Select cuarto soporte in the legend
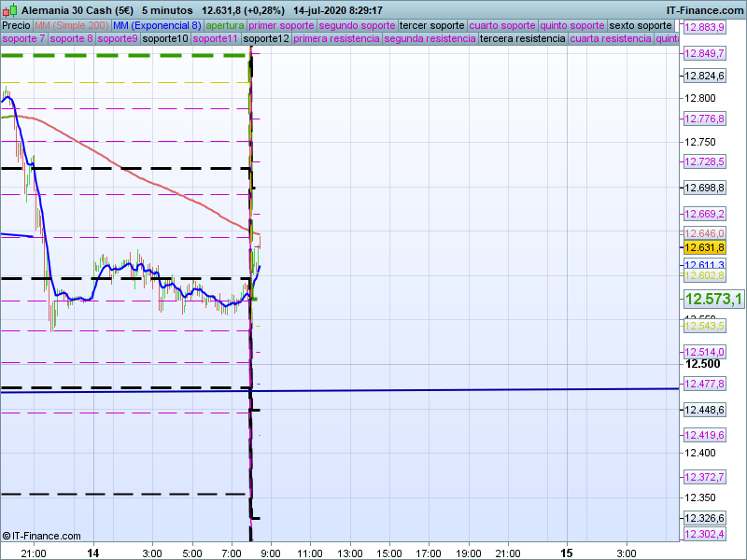The height and width of the screenshot is (560, 747). pos(501,25)
